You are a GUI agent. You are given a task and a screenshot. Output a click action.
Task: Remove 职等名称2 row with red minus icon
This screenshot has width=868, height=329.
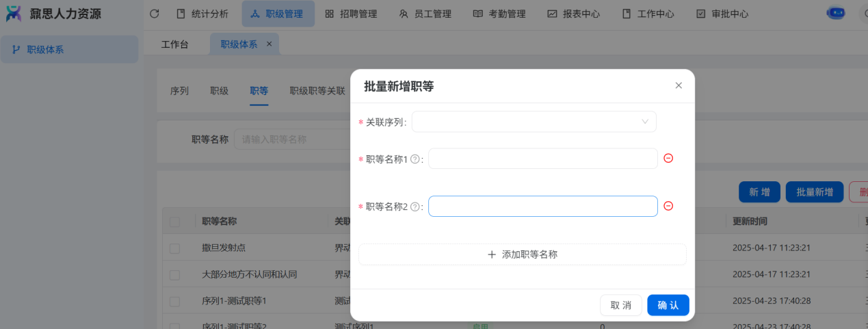668,206
